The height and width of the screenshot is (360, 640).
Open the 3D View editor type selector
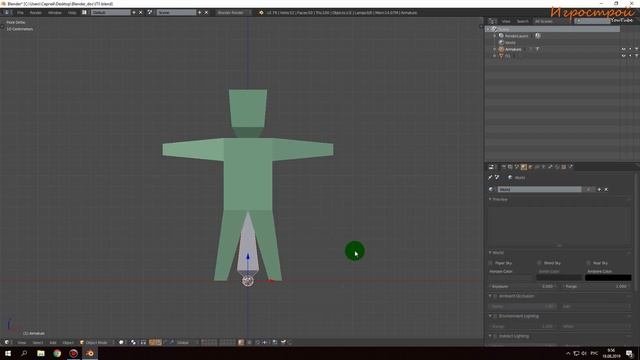7,342
